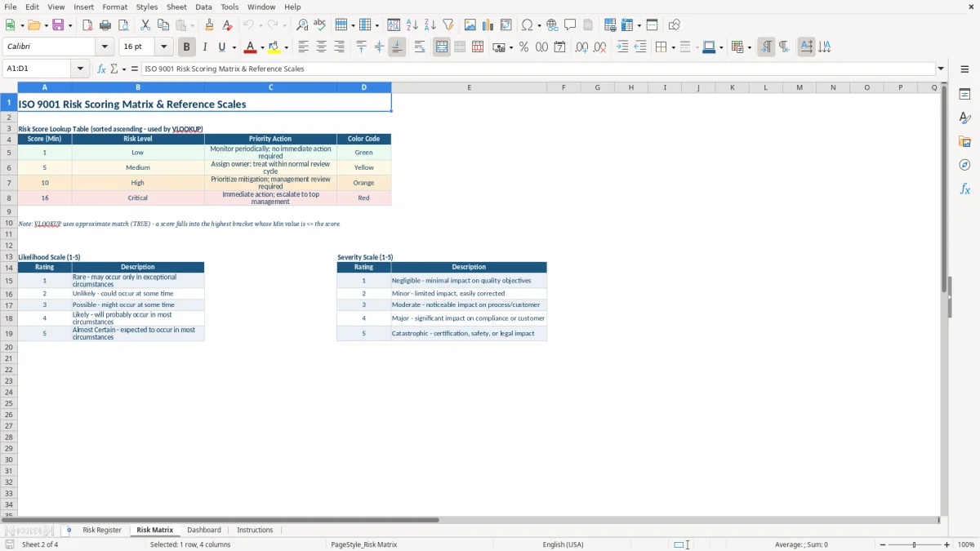The image size is (980, 551).
Task: Click the formula input line
Action: coord(538,69)
